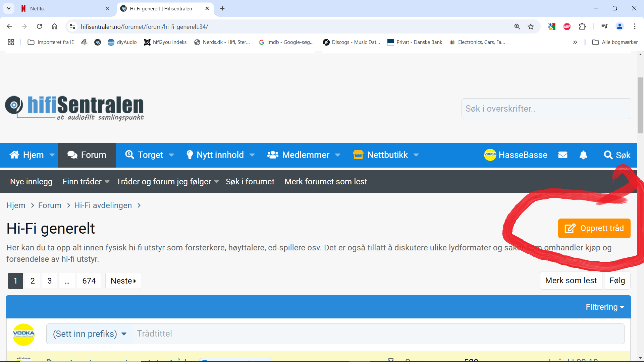644x362 pixels.
Task: Click browser reload page icon
Action: click(x=39, y=26)
